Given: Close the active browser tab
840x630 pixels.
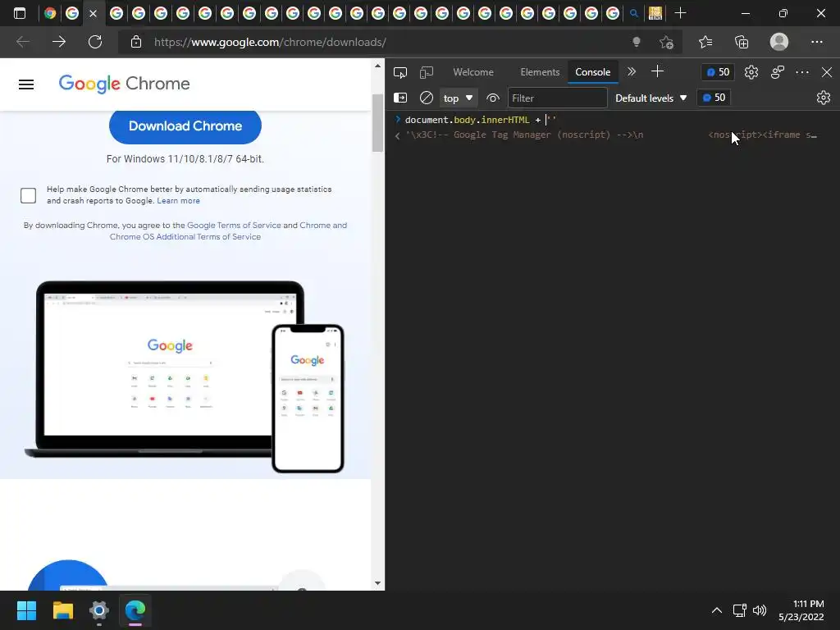Looking at the screenshot, I should pyautogui.click(x=94, y=13).
